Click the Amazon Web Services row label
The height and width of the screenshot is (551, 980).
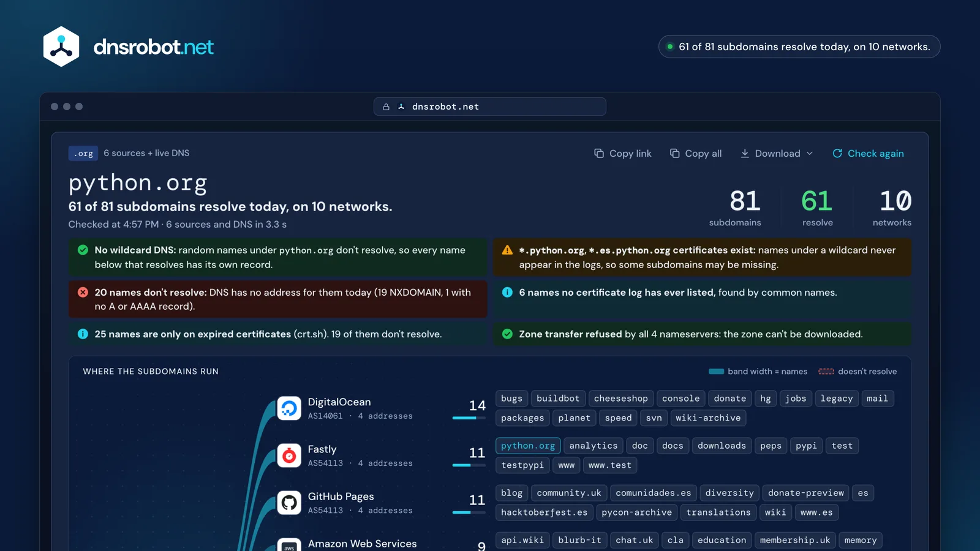point(362,544)
